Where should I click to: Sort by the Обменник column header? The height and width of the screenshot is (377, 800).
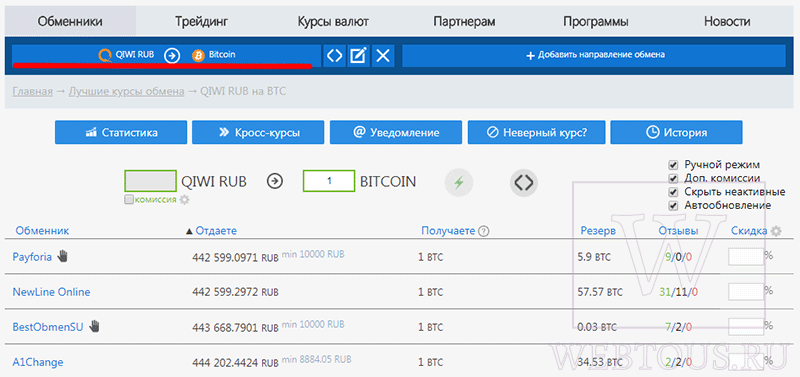(x=42, y=231)
